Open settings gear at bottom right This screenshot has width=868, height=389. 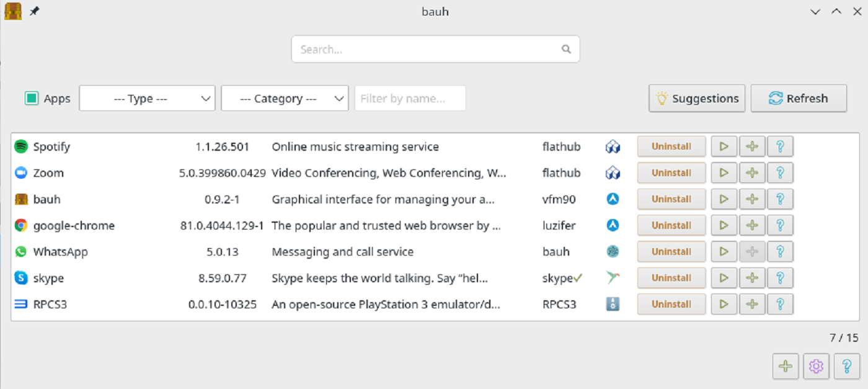816,366
